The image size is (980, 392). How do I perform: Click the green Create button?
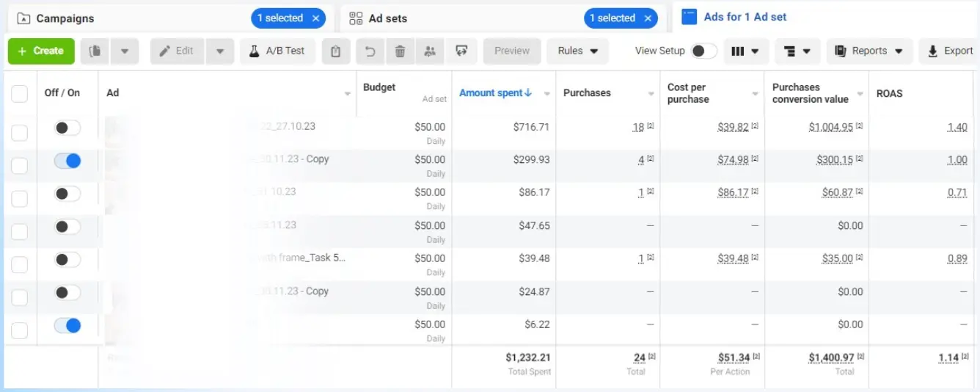[41, 51]
